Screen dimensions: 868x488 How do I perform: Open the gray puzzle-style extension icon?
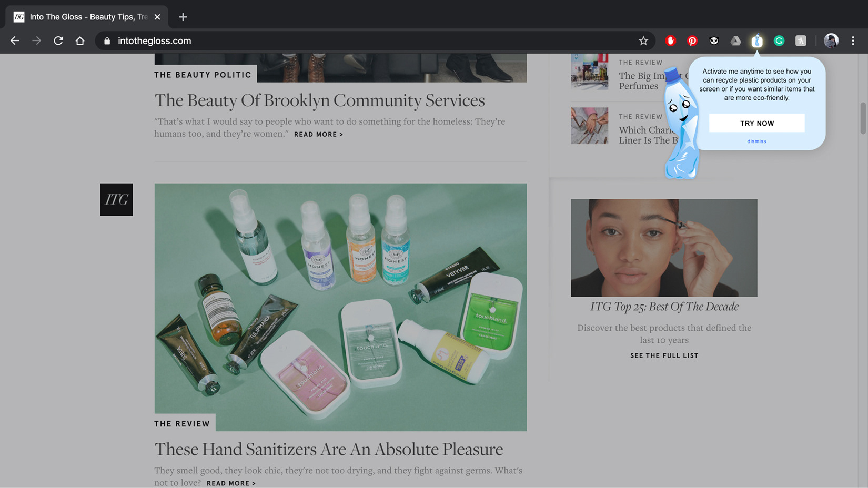(x=801, y=40)
